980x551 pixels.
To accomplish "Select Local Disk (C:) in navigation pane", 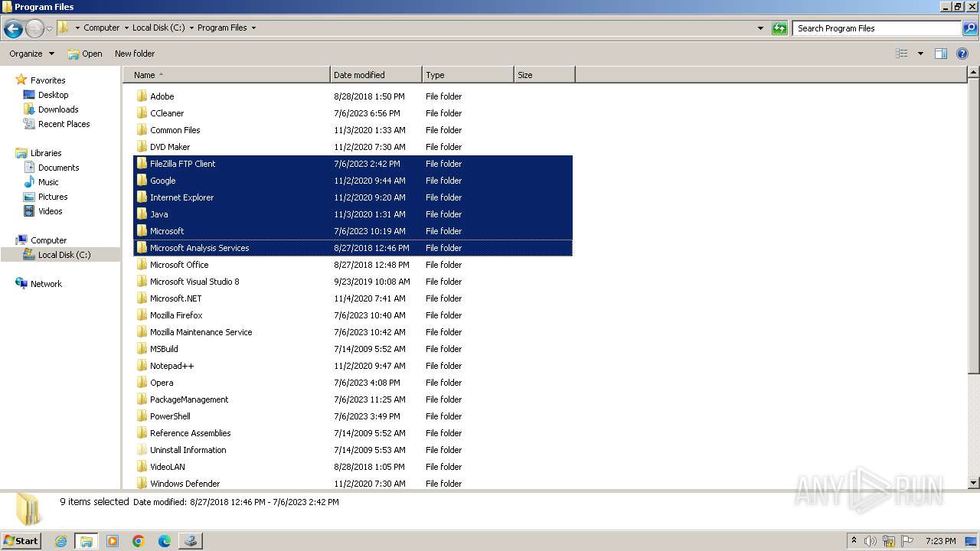I will click(64, 255).
